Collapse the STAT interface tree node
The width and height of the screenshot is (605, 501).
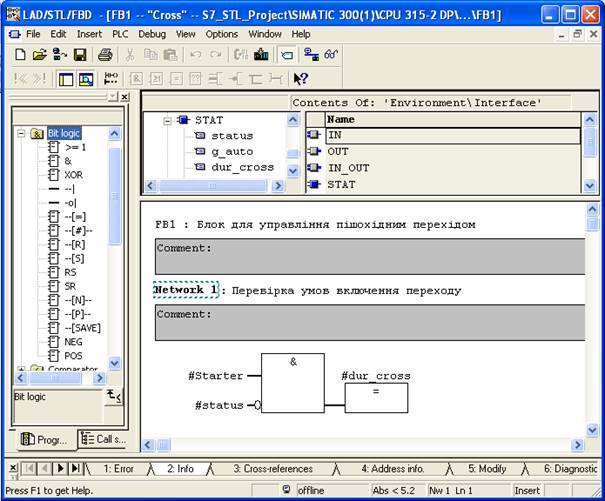[167, 121]
